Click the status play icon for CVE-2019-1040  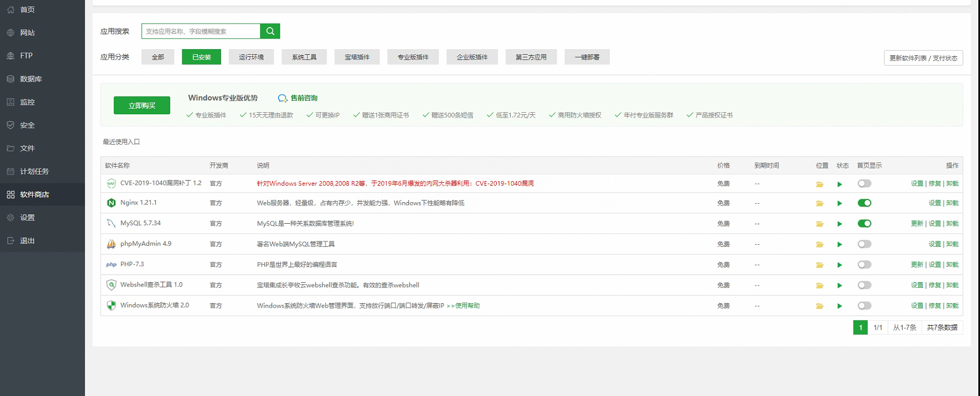pos(840,184)
